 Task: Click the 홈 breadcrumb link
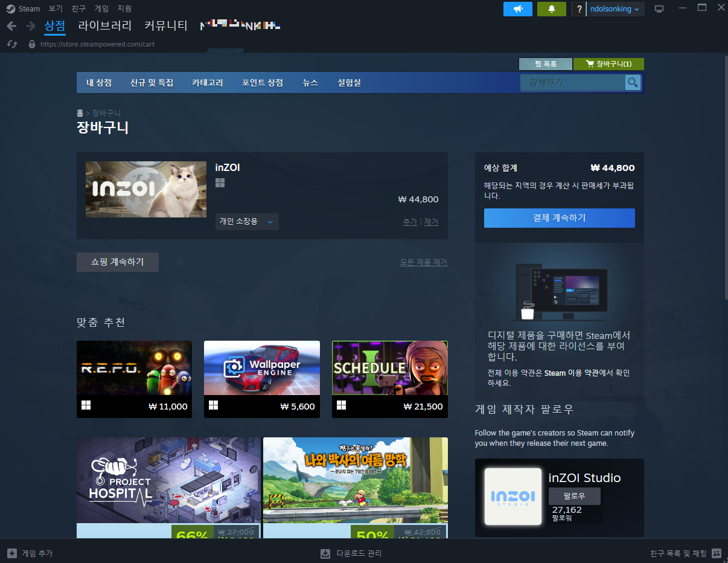point(80,113)
